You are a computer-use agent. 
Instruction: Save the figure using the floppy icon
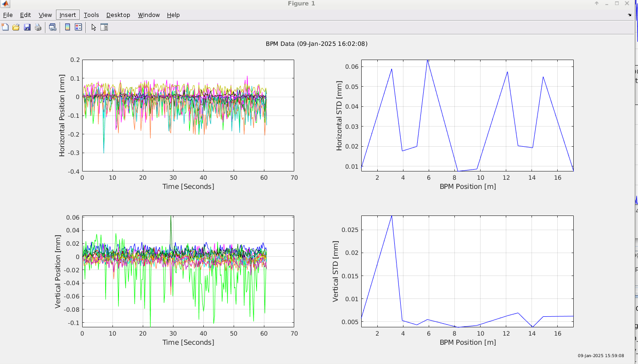click(x=27, y=28)
